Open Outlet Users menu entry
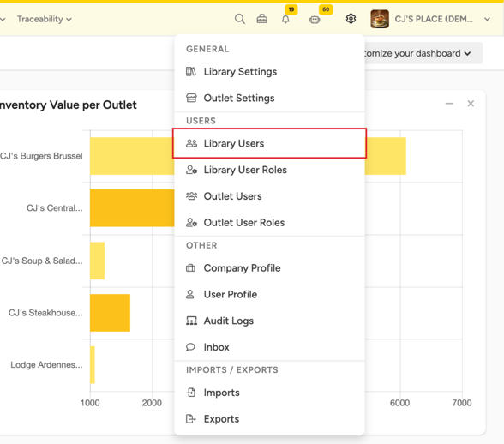504x444 pixels. pos(269,196)
